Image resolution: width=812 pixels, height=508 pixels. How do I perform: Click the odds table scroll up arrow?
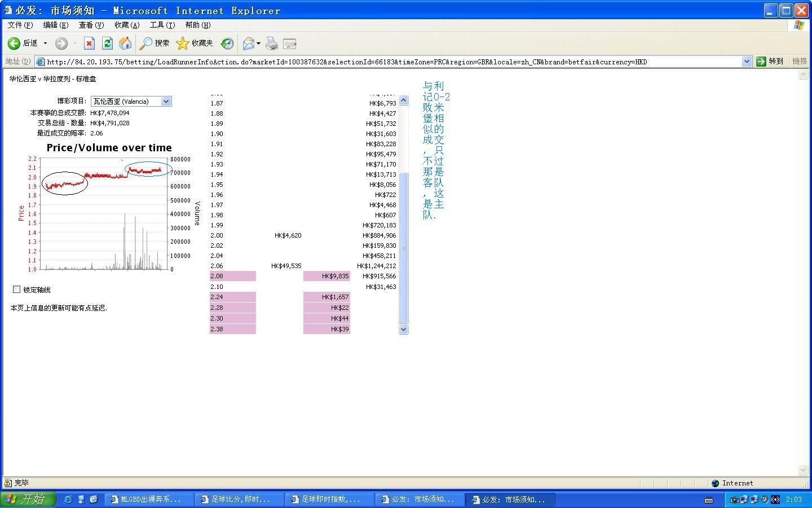click(403, 100)
